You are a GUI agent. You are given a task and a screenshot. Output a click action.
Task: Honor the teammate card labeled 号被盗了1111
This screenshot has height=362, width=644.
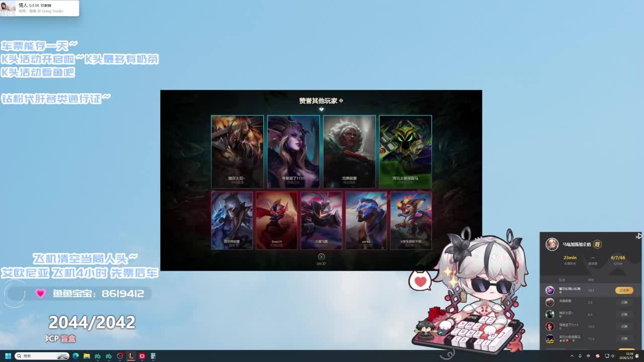(x=293, y=151)
